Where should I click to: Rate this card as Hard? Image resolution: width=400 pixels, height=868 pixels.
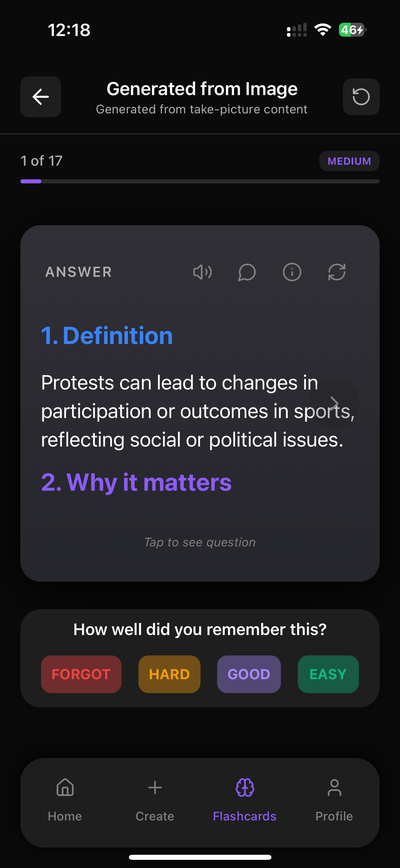coord(169,674)
